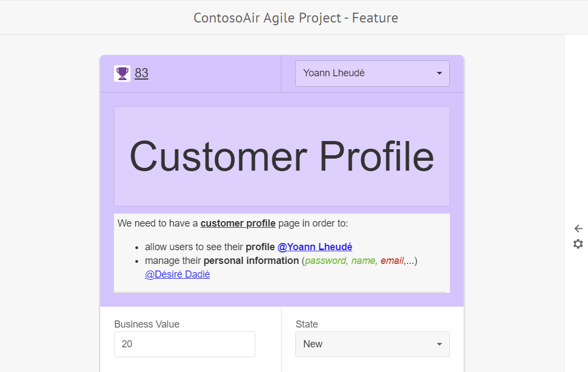Click the 'Business Value' label
Image resolution: width=588 pixels, height=372 pixels.
[x=147, y=324]
